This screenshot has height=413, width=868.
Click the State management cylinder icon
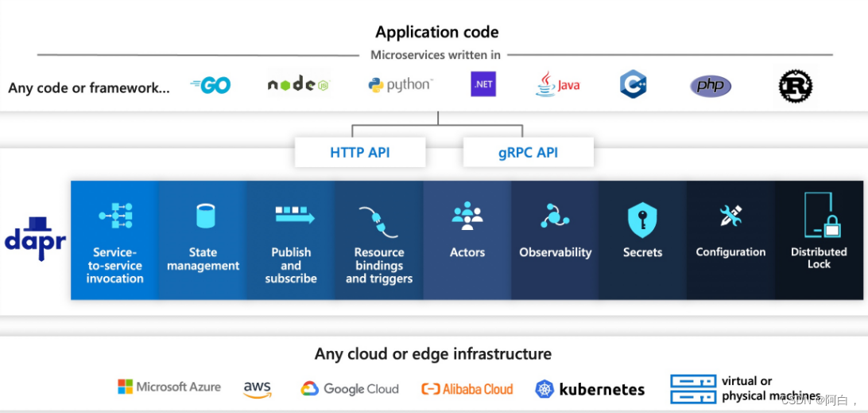click(205, 216)
